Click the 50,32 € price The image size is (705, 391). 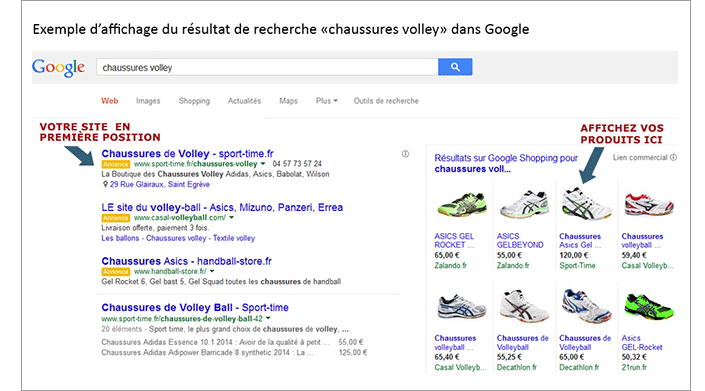coord(634,357)
